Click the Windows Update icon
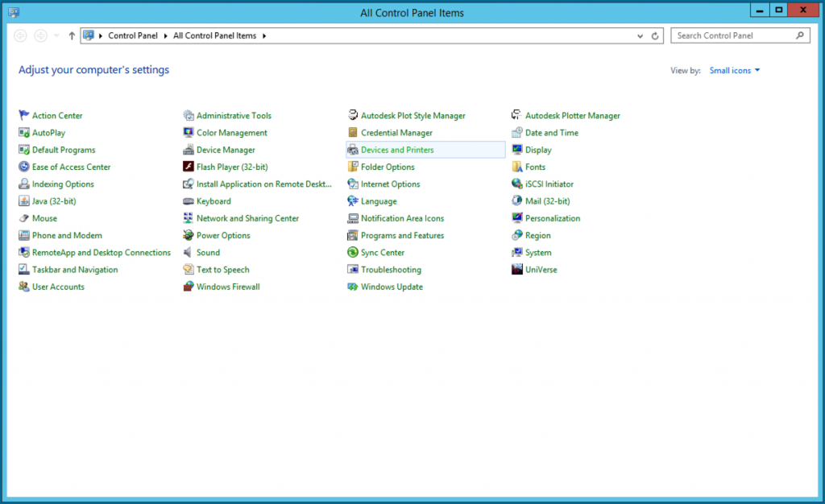 353,287
